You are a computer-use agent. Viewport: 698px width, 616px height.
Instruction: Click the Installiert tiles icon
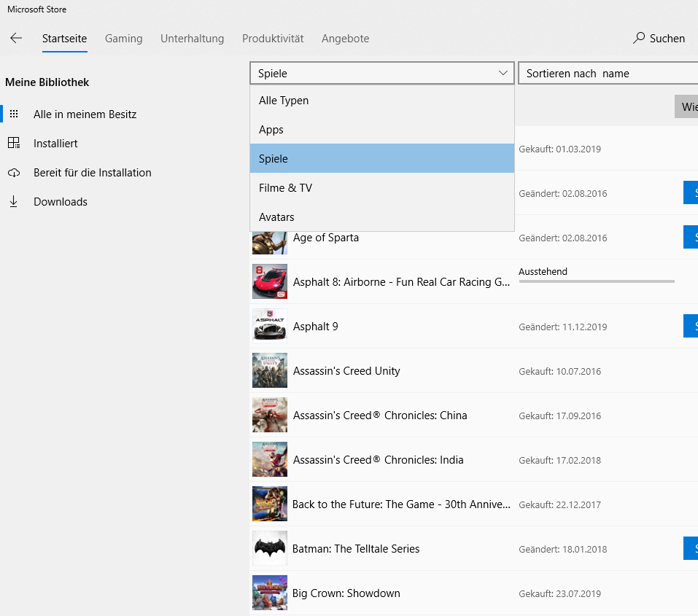point(14,143)
